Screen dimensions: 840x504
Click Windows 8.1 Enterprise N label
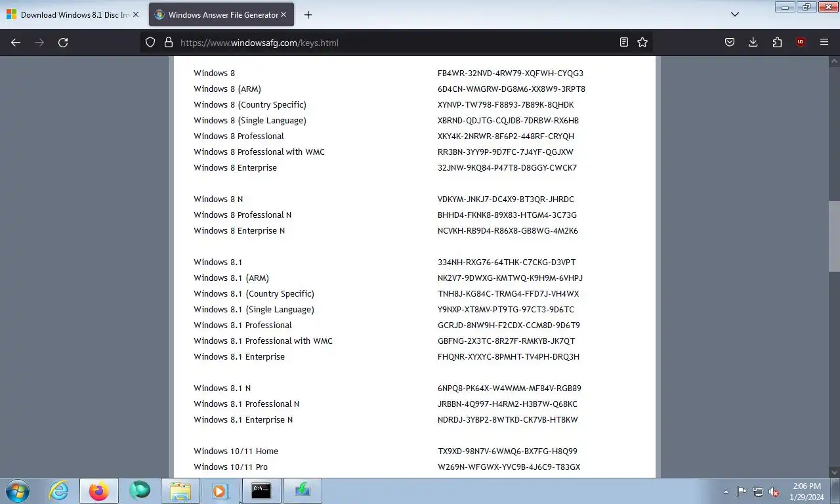tap(243, 419)
